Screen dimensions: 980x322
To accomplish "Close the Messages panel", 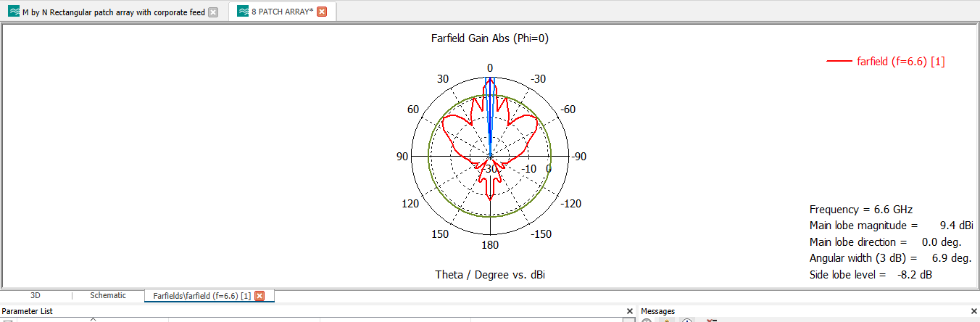I will 973,311.
